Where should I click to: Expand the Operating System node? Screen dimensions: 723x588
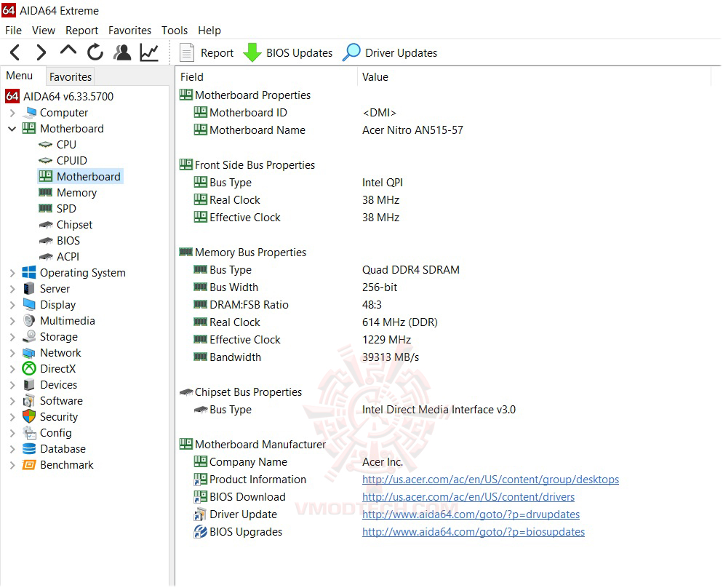tap(12, 273)
